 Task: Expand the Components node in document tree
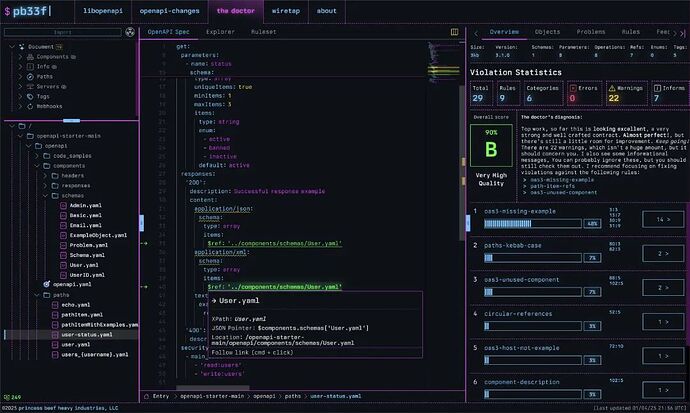tap(22, 57)
